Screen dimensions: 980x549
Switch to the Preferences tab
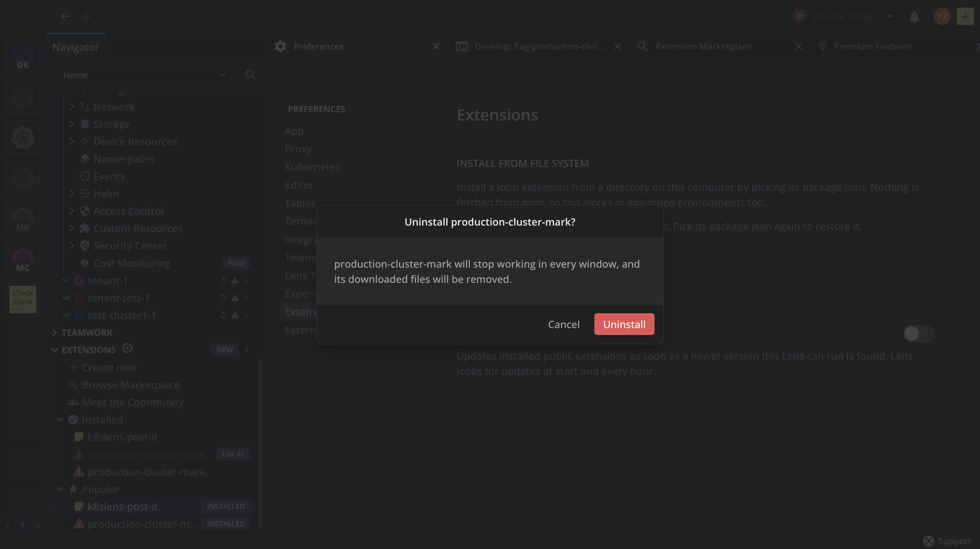(x=318, y=46)
